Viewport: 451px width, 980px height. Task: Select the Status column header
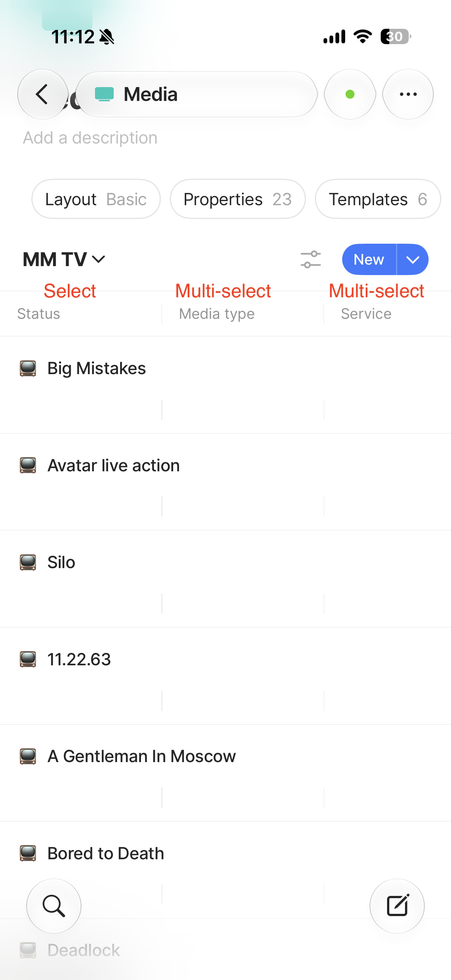point(39,314)
